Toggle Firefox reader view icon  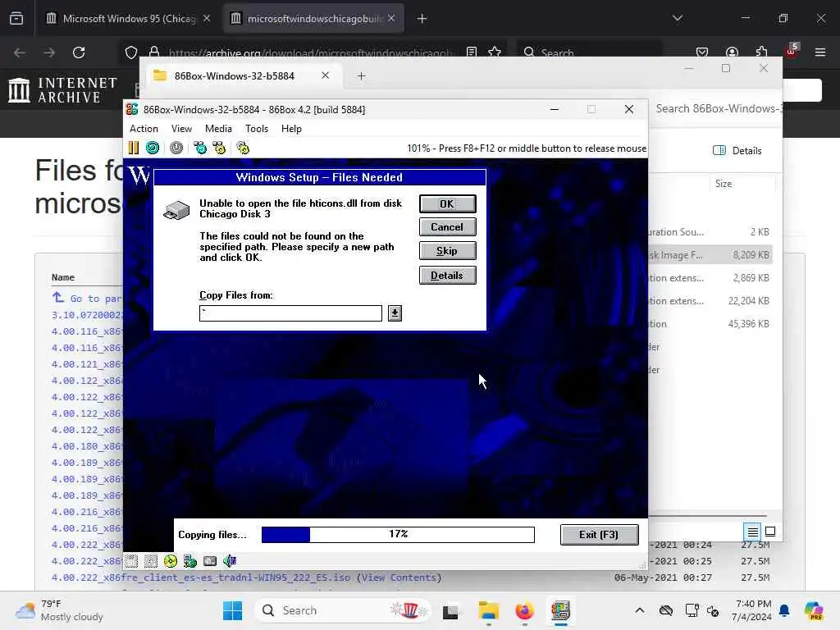pyautogui.click(x=472, y=52)
